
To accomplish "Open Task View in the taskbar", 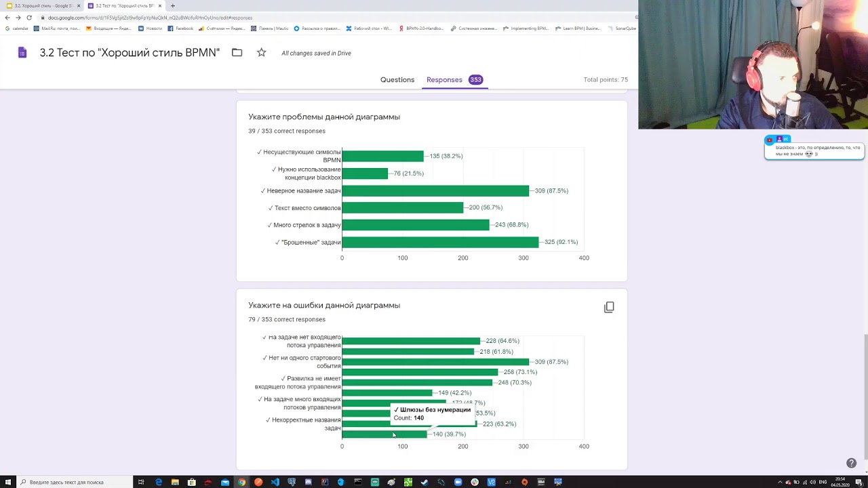I will click(x=141, y=482).
